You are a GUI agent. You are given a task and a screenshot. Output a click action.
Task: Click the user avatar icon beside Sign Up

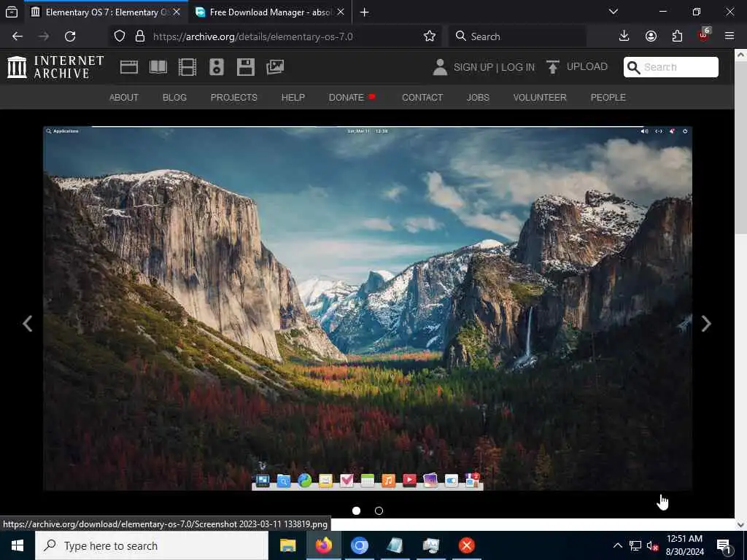coord(440,67)
